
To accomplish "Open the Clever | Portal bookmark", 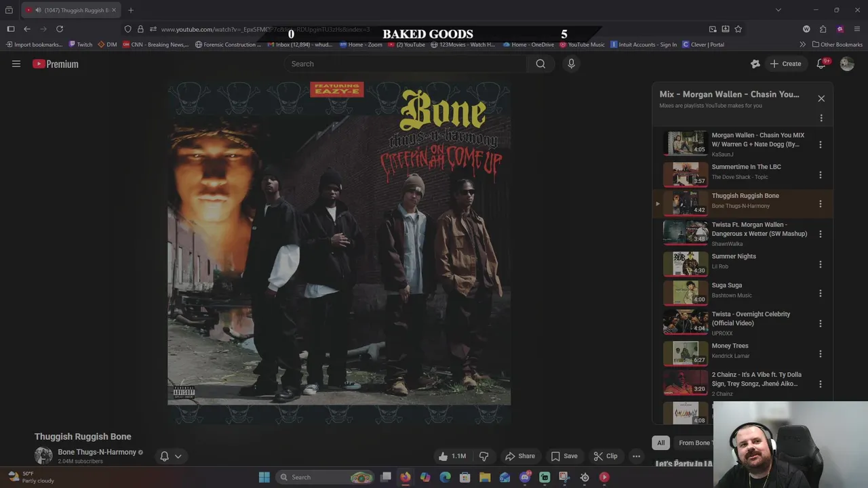I will pos(703,45).
